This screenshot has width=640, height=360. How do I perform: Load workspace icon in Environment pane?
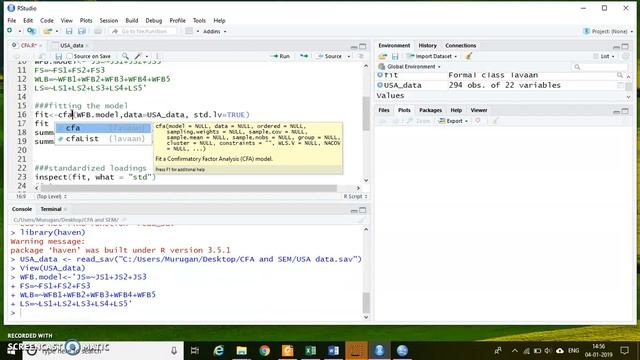click(x=383, y=56)
